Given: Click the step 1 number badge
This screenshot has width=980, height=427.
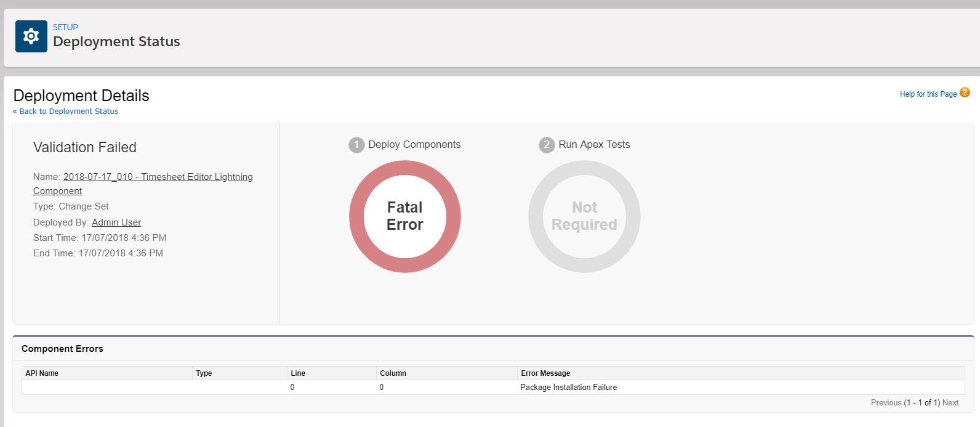Looking at the screenshot, I should click(x=356, y=145).
